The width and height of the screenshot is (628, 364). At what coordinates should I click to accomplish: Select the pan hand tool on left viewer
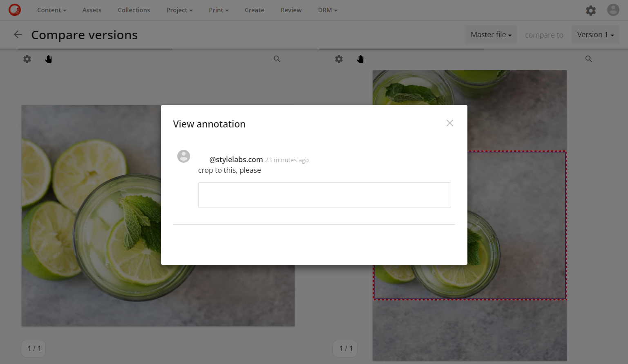click(48, 59)
